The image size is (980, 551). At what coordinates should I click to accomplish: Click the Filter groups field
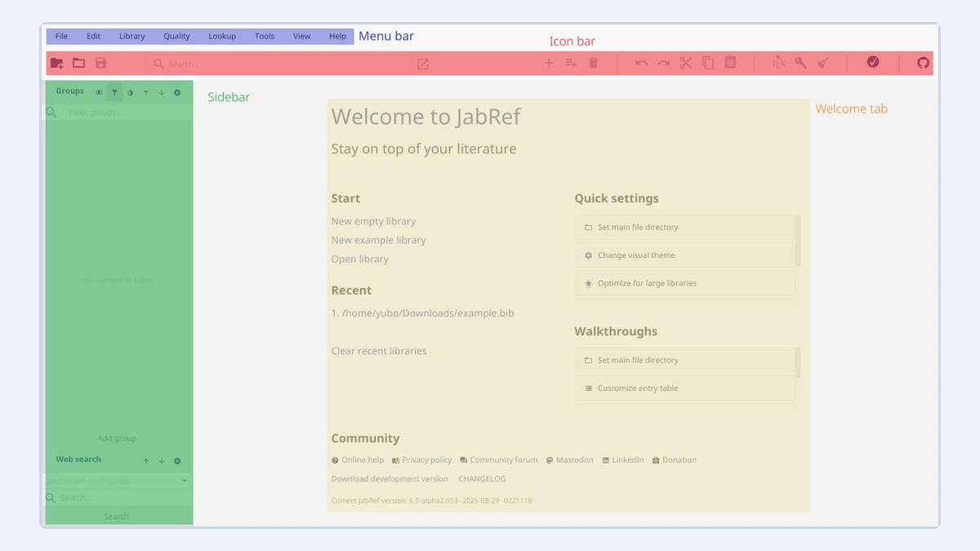click(x=118, y=113)
